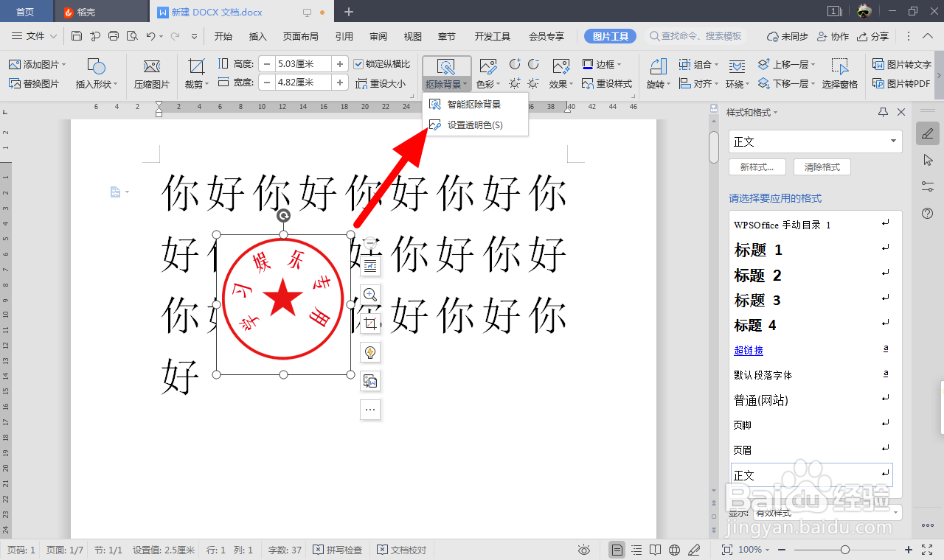Click layout options icon beside the stamp image
The image size is (944, 560).
tap(370, 266)
